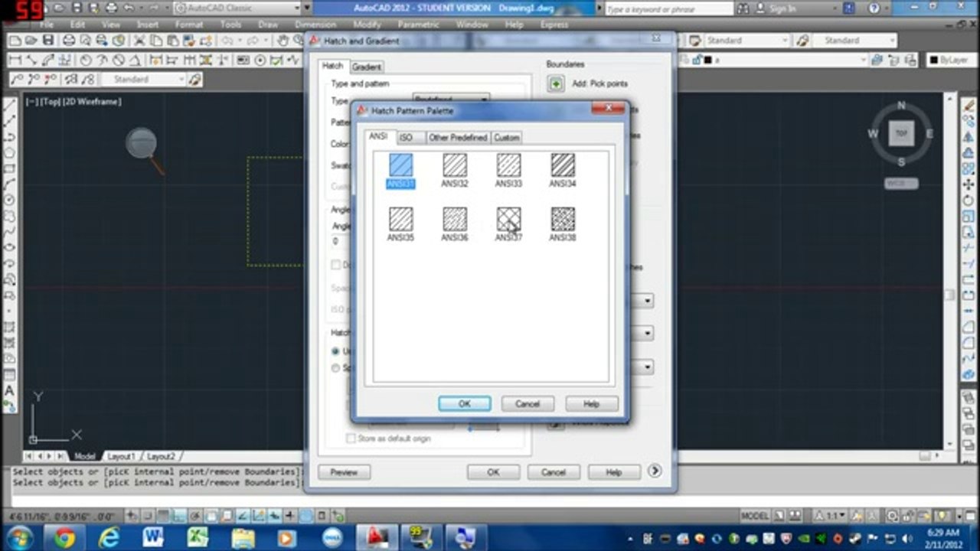Screen dimensions: 980x551
Task: Click Help in Hatch and Gradient dialog
Action: [614, 472]
